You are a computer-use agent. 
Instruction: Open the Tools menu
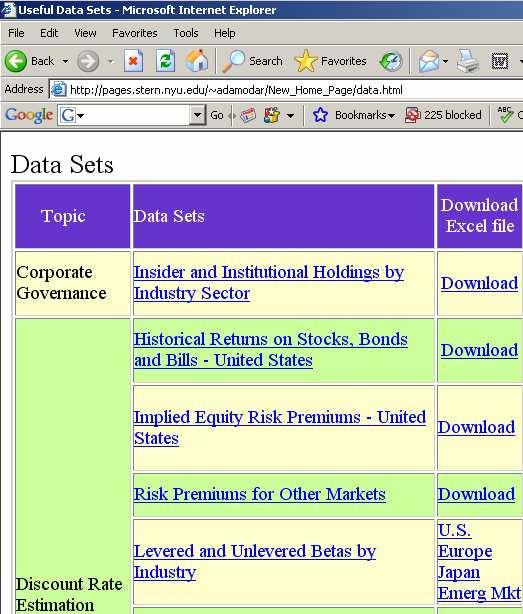pos(186,33)
